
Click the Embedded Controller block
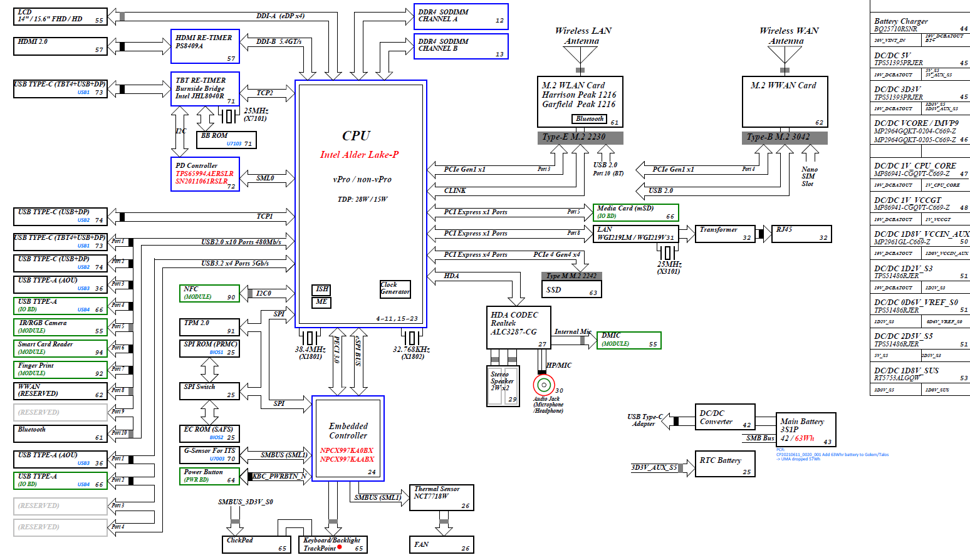(x=348, y=438)
